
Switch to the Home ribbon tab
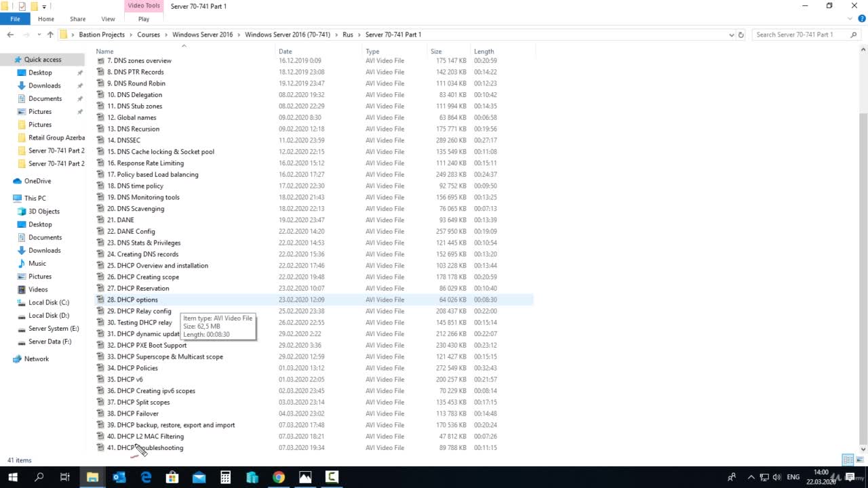coord(46,19)
